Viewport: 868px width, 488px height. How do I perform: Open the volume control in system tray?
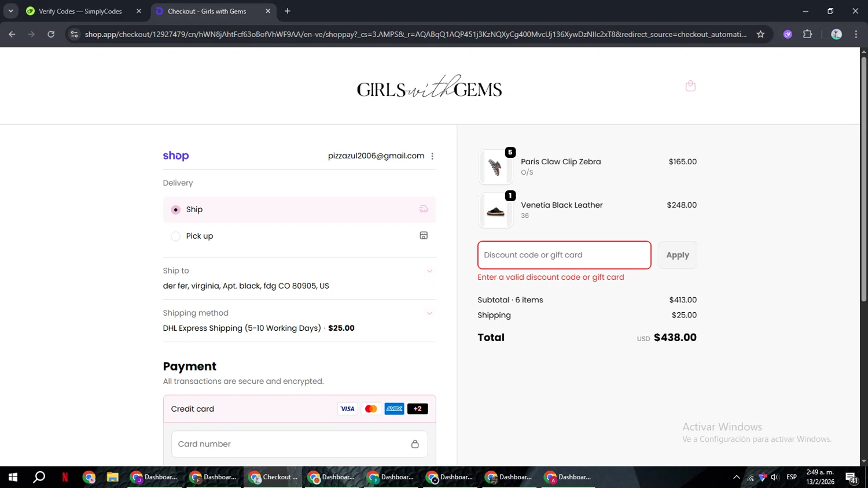[775, 477]
